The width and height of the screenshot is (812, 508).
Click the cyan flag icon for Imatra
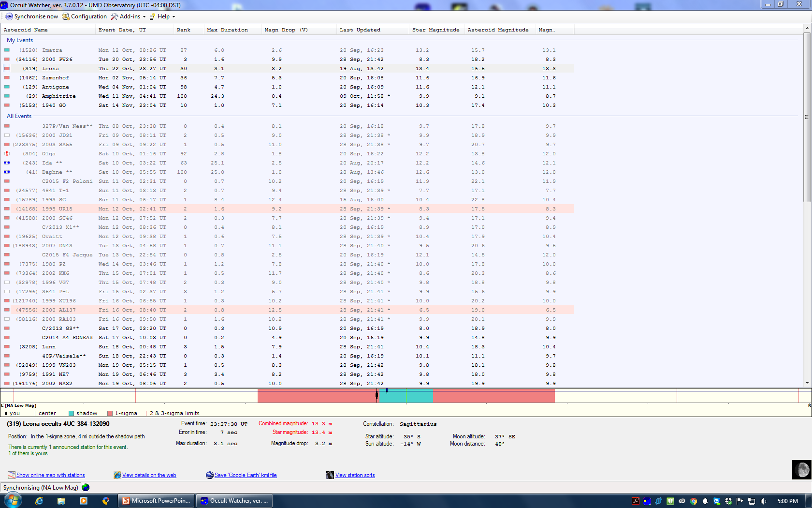point(7,50)
